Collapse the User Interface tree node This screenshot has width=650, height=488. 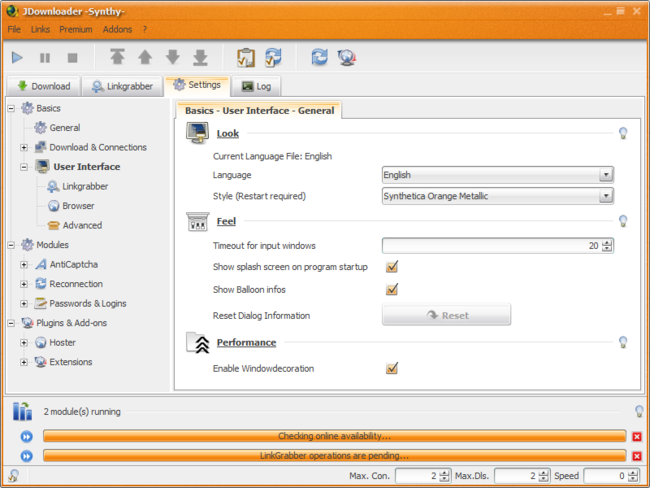pos(24,167)
